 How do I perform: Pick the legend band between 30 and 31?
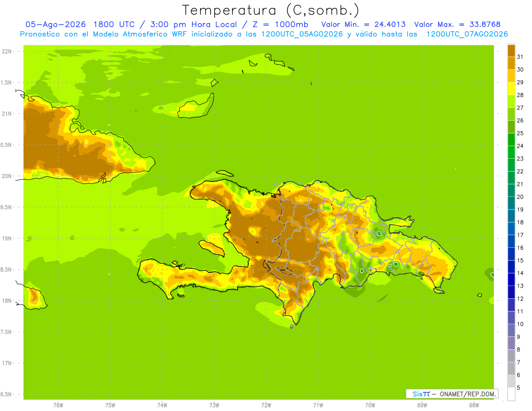[511, 63]
